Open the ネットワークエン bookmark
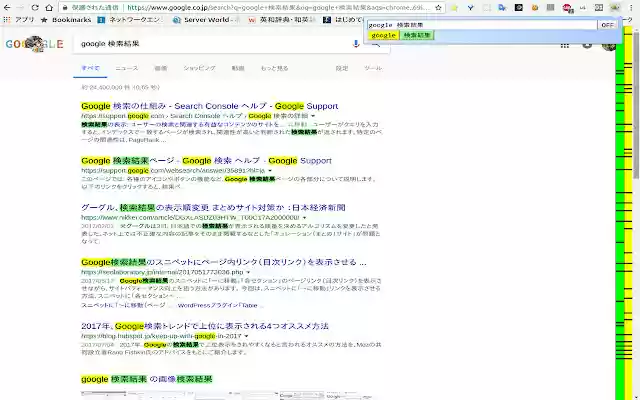The image size is (640, 400). 130,20
